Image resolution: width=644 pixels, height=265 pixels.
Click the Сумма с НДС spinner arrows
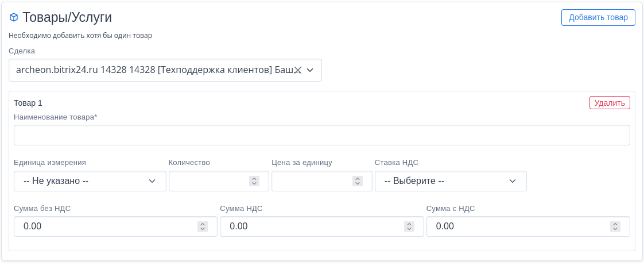coord(615,226)
